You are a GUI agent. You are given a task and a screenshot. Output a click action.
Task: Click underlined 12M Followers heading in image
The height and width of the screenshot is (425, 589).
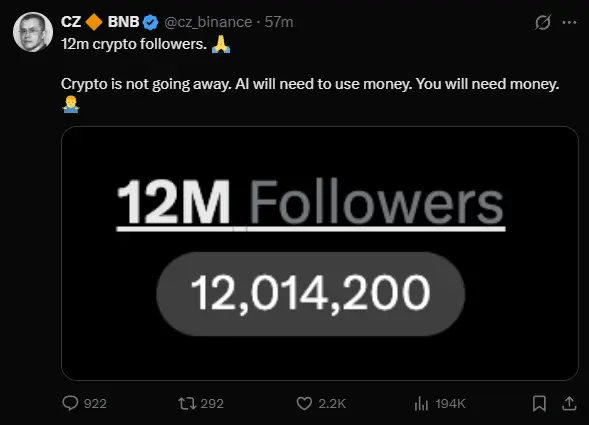(311, 204)
